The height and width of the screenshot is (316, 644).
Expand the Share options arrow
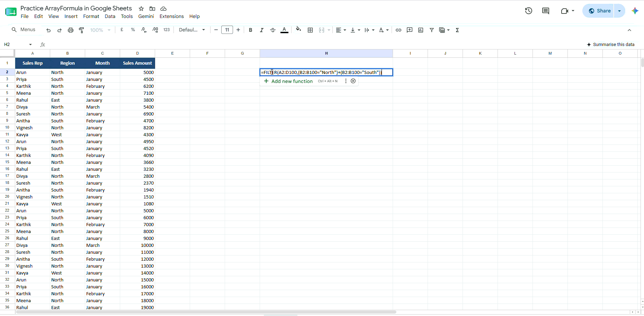619,11
